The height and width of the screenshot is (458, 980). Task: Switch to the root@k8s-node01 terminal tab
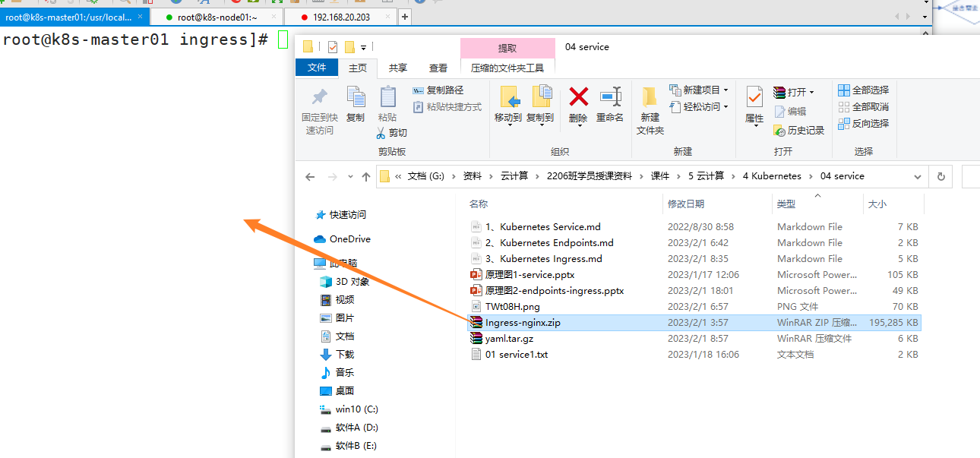point(216,17)
